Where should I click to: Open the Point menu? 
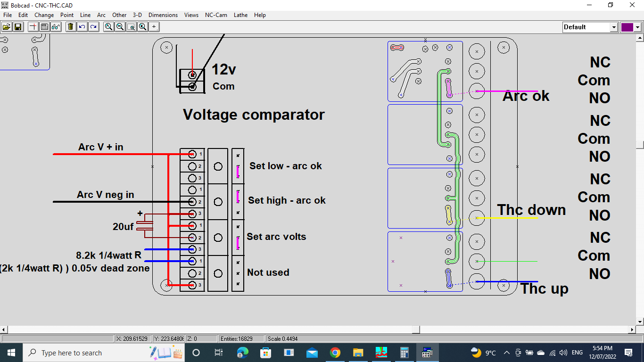(67, 15)
